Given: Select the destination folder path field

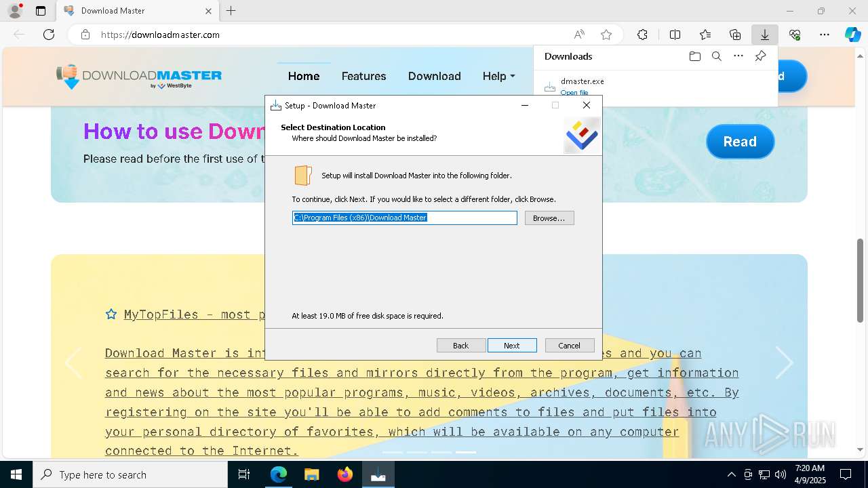Looking at the screenshot, I should tap(405, 218).
